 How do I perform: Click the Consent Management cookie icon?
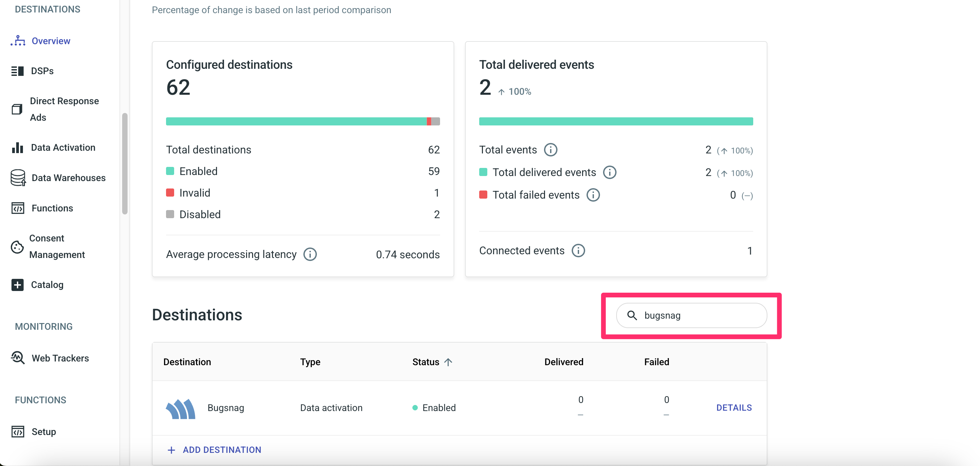click(x=17, y=247)
